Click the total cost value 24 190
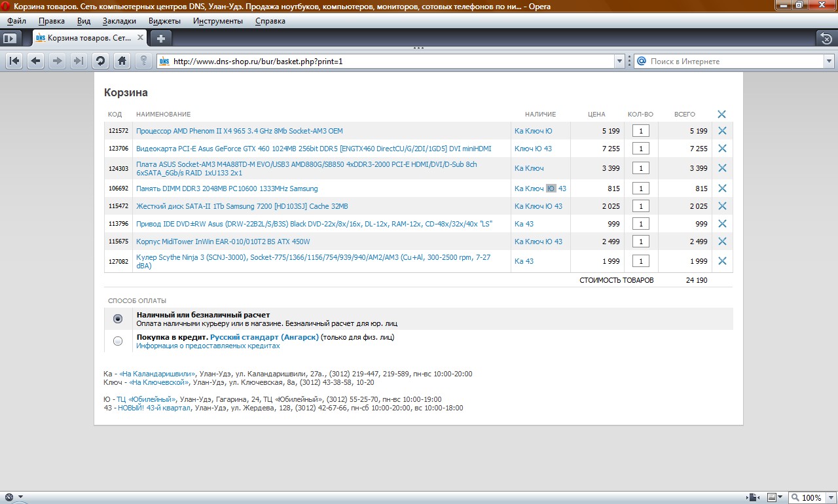The image size is (838, 504). click(697, 280)
